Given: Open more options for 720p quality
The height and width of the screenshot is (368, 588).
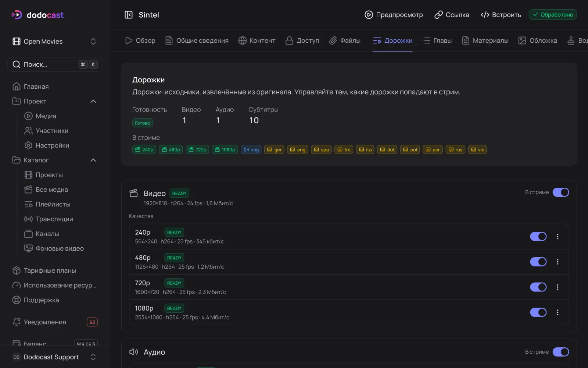Looking at the screenshot, I should tap(557, 287).
